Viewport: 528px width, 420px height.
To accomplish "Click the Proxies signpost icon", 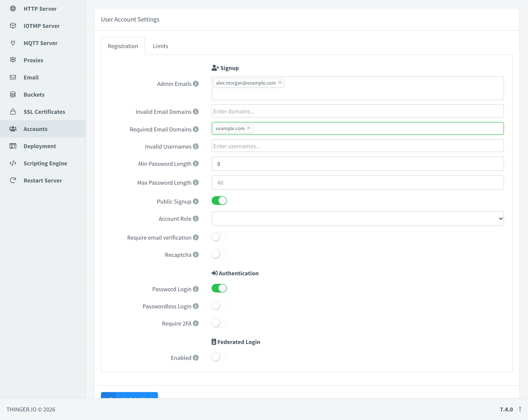I will click(x=13, y=60).
